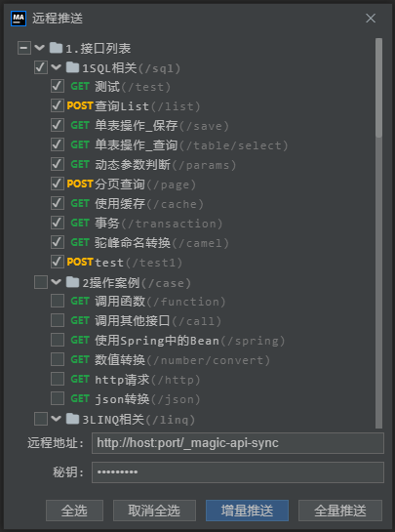The height and width of the screenshot is (532, 395).
Task: Click the 远程地址 input field
Action: pyautogui.click(x=238, y=443)
